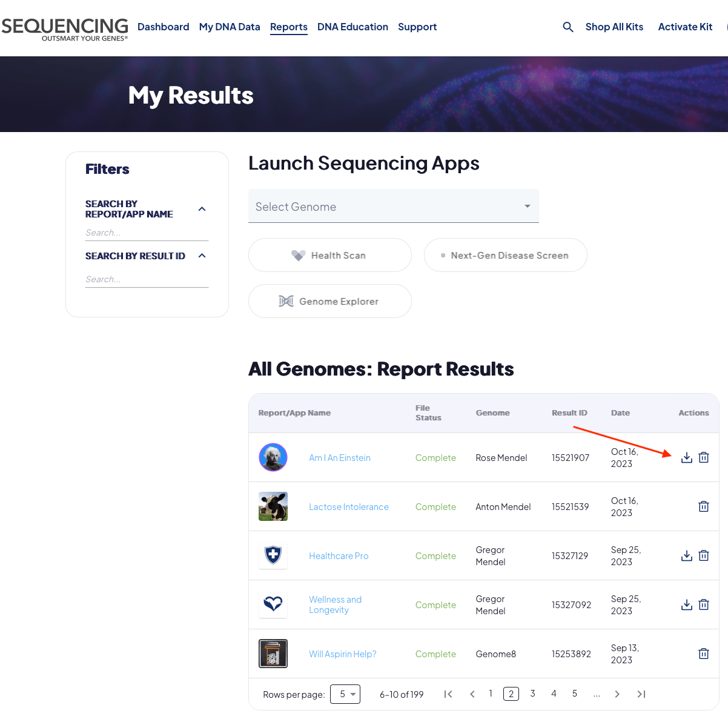Click the search magnifier icon in header
The image size is (728, 722).
568,27
